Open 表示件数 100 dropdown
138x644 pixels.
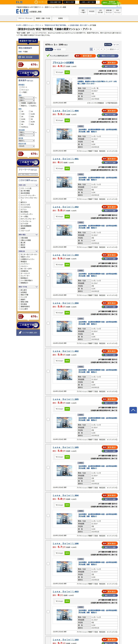click(116, 45)
